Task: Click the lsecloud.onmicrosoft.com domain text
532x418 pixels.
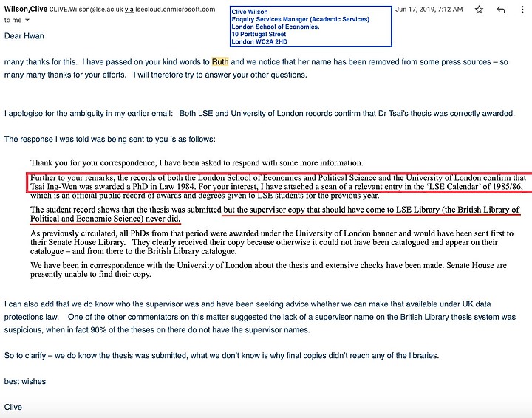Action: [x=175, y=10]
